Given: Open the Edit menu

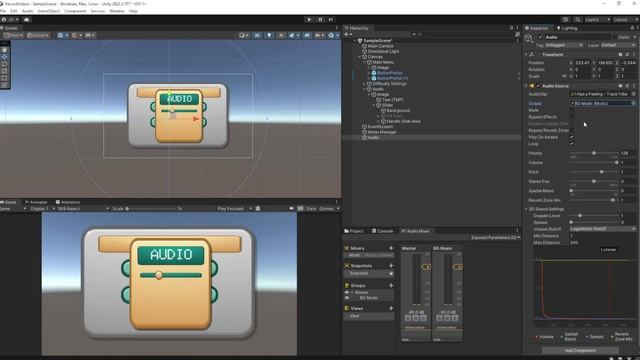Looking at the screenshot, I should pos(14,11).
